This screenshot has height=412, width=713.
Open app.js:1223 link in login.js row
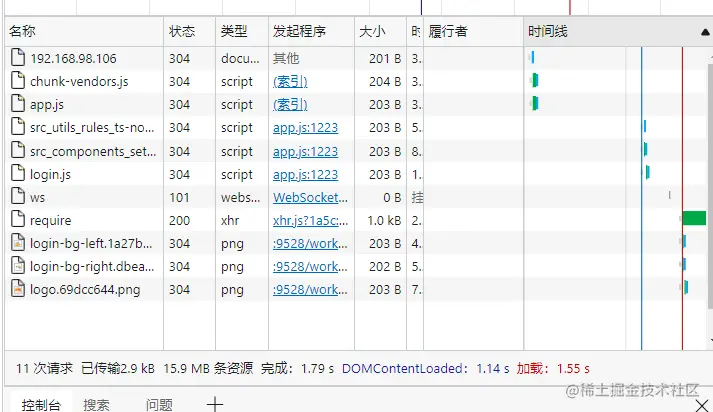[306, 174]
